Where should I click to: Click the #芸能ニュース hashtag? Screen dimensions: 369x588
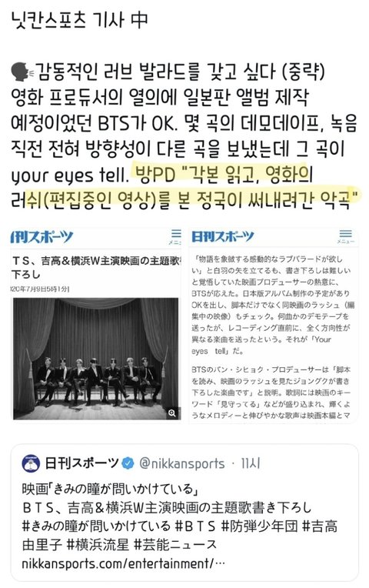click(175, 544)
